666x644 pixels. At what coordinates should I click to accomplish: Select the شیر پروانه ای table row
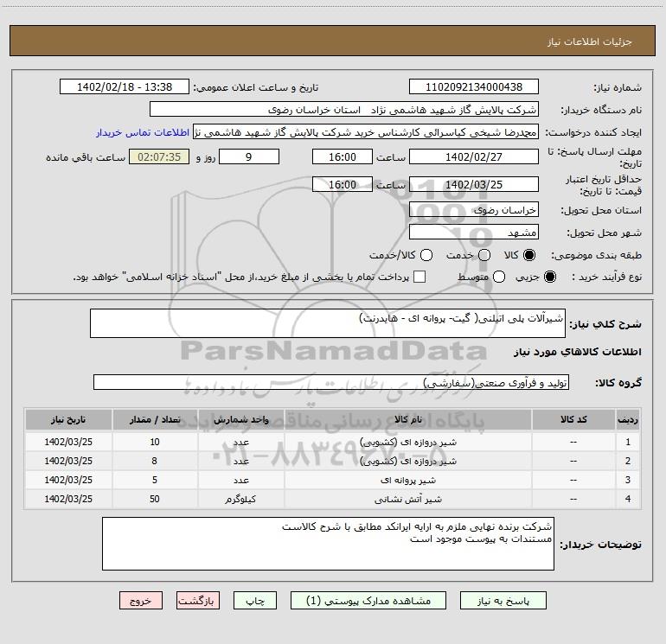click(x=333, y=480)
